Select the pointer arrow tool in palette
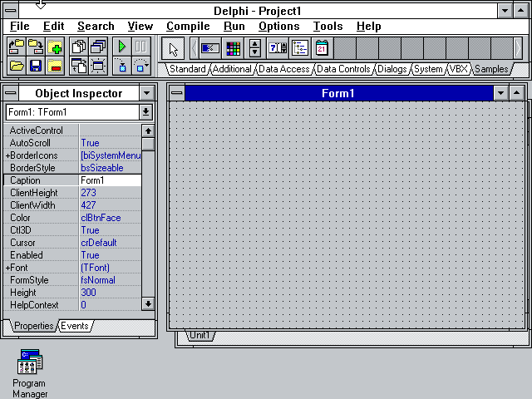 point(173,47)
